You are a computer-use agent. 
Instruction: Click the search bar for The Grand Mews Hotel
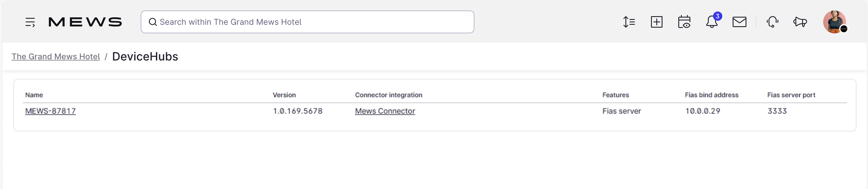pyautogui.click(x=307, y=22)
